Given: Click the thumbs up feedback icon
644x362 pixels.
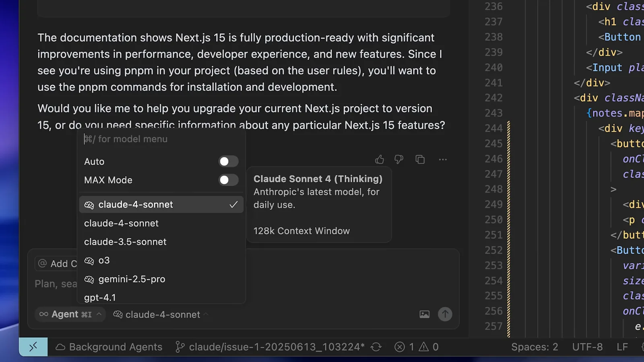Looking at the screenshot, I should (x=380, y=160).
